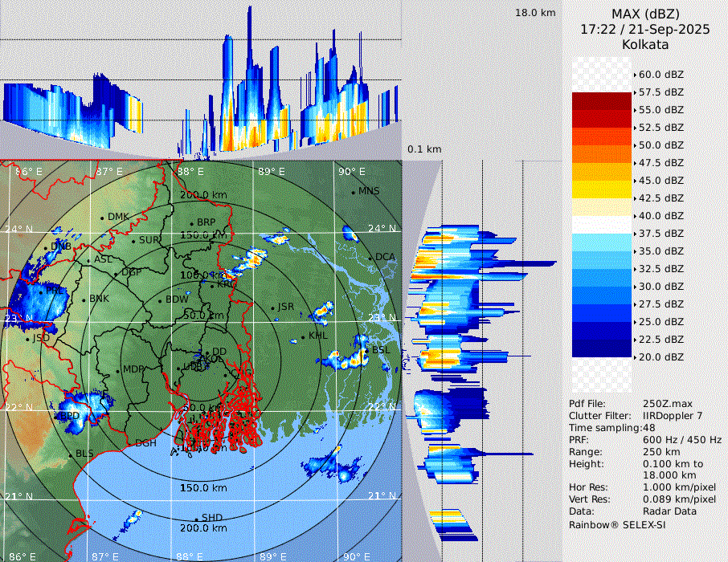Screen dimensions: 728x562
Task: Click the 18.0 km height label
Action: [x=535, y=13]
